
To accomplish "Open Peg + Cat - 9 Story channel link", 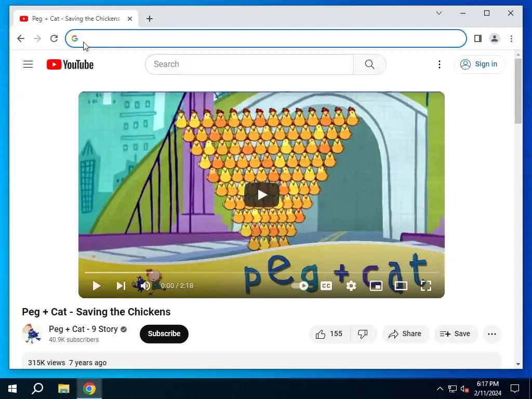I will (83, 329).
